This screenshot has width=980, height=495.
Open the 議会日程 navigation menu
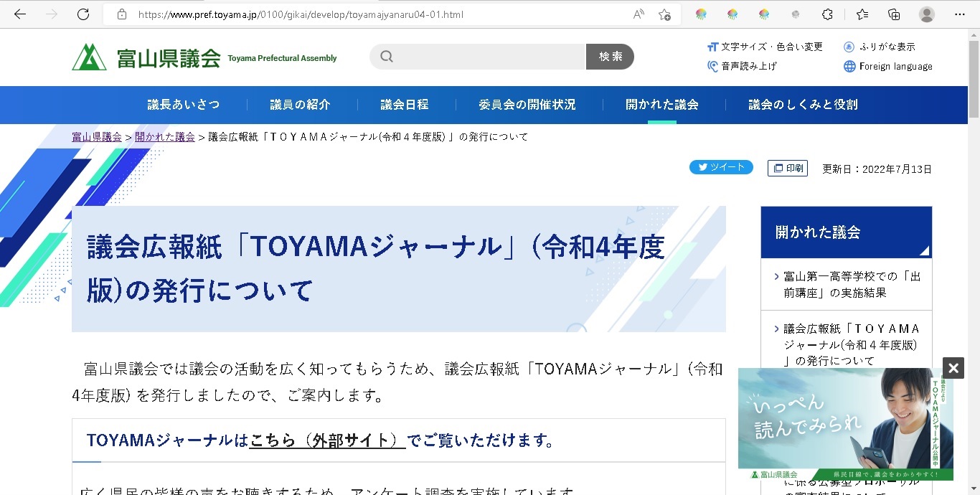(x=405, y=105)
